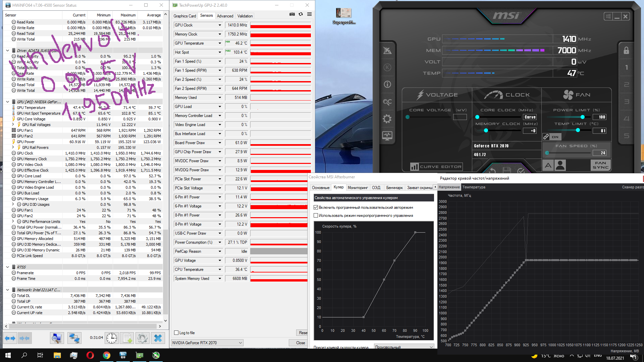Click the user-defined fan mode icon

[560, 165]
